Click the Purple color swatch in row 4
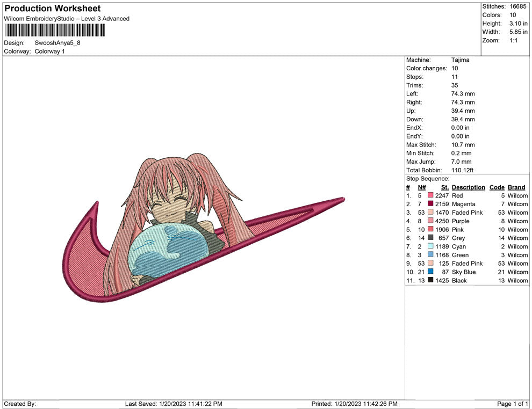 pos(430,221)
